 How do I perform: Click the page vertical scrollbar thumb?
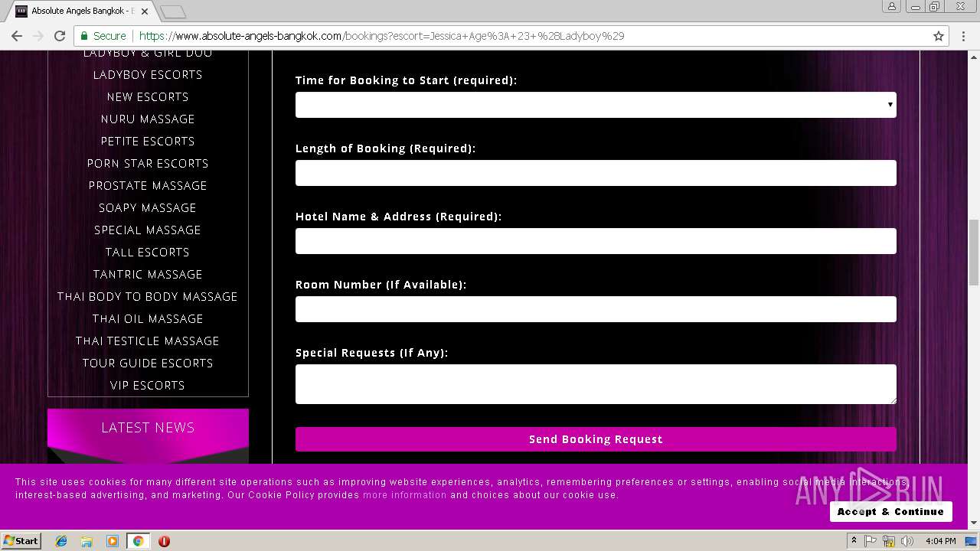click(x=974, y=251)
